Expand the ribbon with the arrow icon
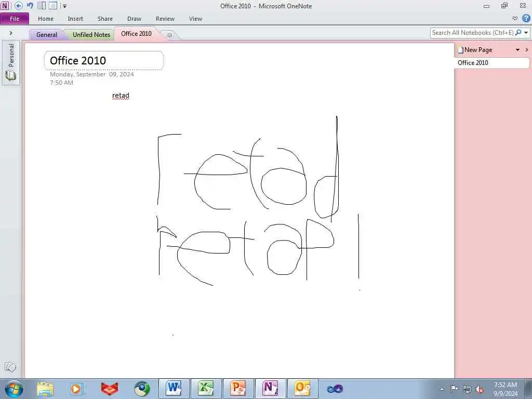 coord(515,19)
